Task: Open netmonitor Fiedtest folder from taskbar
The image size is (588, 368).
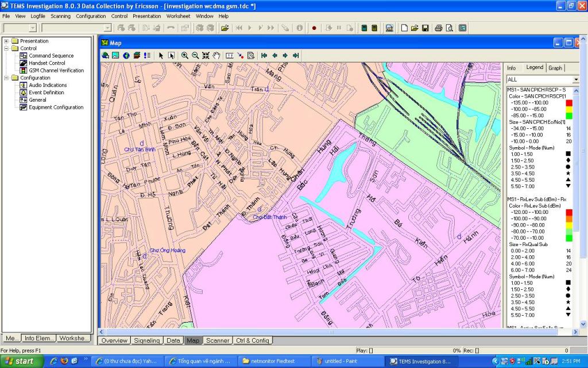Action: [x=274, y=361]
